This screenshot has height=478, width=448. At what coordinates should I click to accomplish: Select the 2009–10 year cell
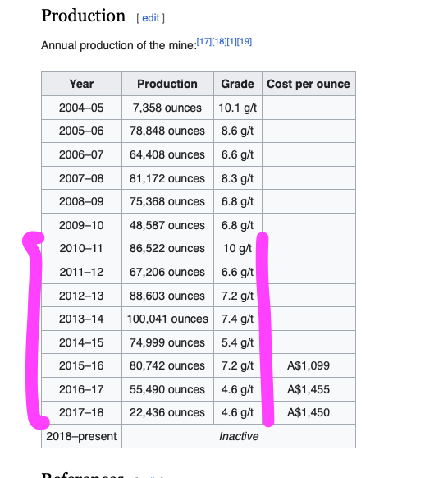(x=81, y=225)
